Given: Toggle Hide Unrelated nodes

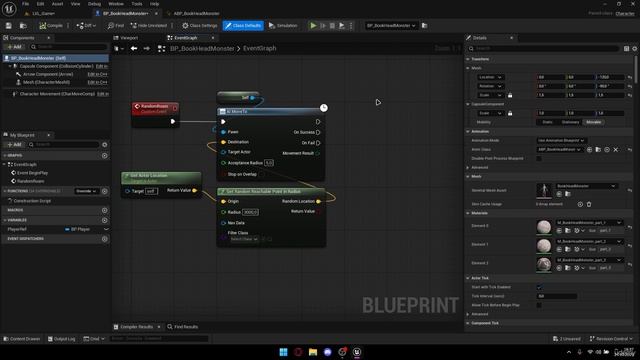Looking at the screenshot, I should (149, 26).
